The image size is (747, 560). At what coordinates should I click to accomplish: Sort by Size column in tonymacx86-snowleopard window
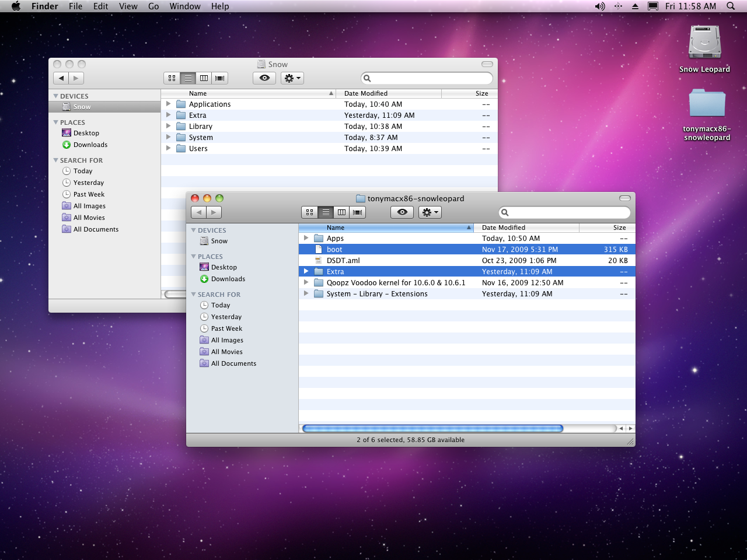(607, 228)
